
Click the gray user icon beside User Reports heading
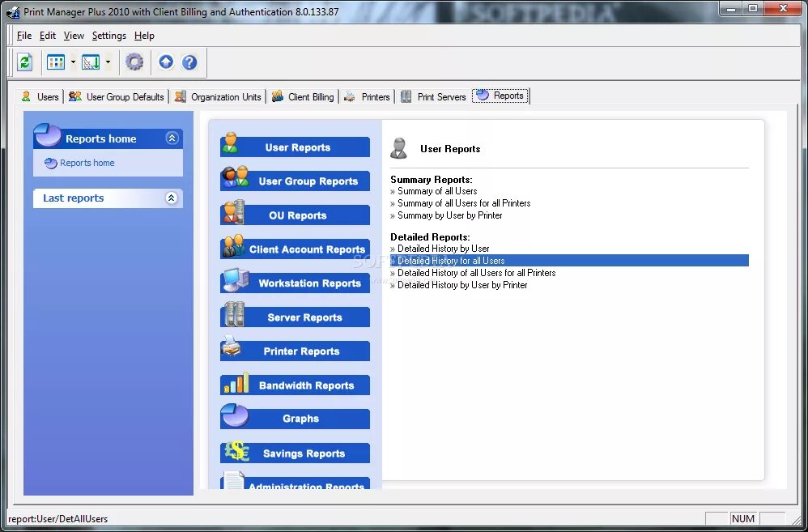coord(399,148)
